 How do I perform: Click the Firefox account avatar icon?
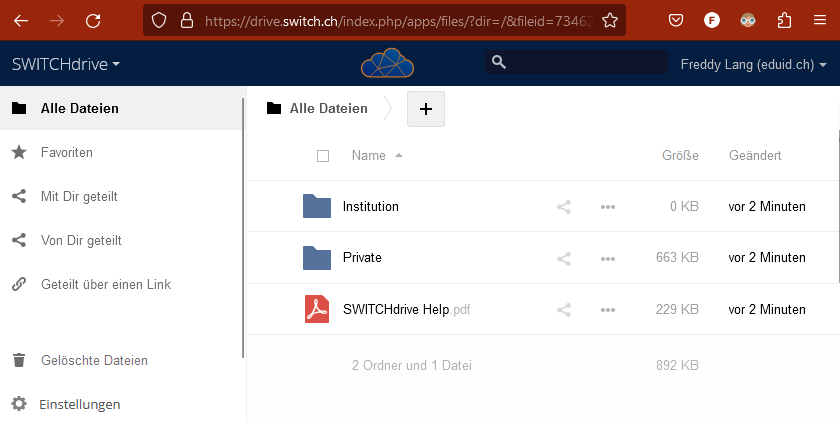click(711, 21)
